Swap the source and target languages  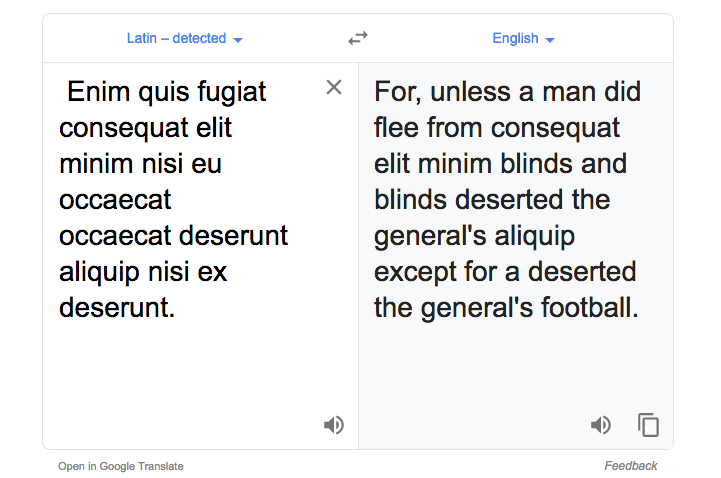click(x=358, y=38)
